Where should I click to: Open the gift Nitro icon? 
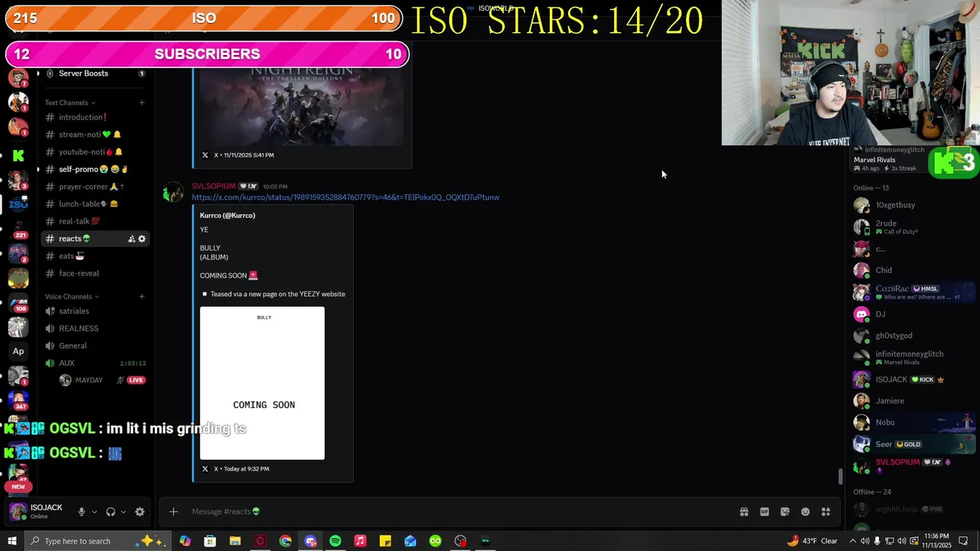[x=743, y=512]
